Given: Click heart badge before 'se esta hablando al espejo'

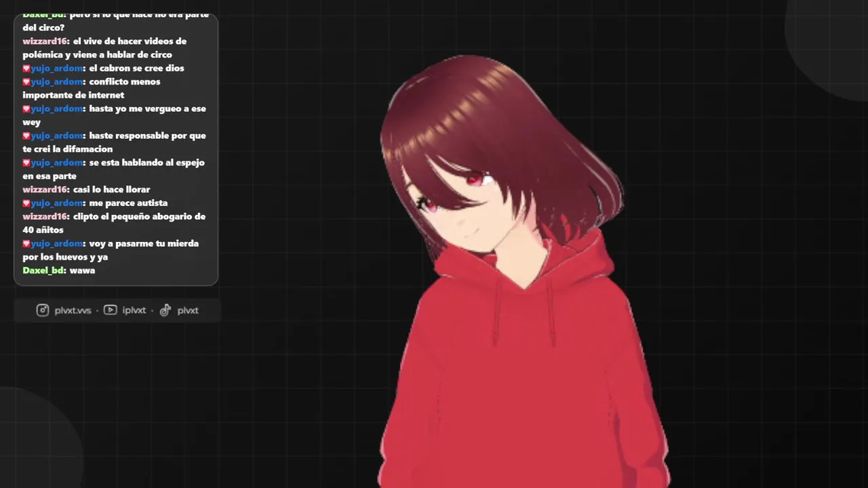Looking at the screenshot, I should tap(26, 163).
